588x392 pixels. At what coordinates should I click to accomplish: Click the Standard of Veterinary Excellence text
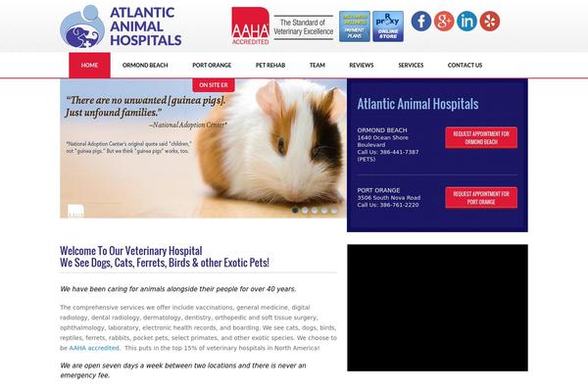304,27
